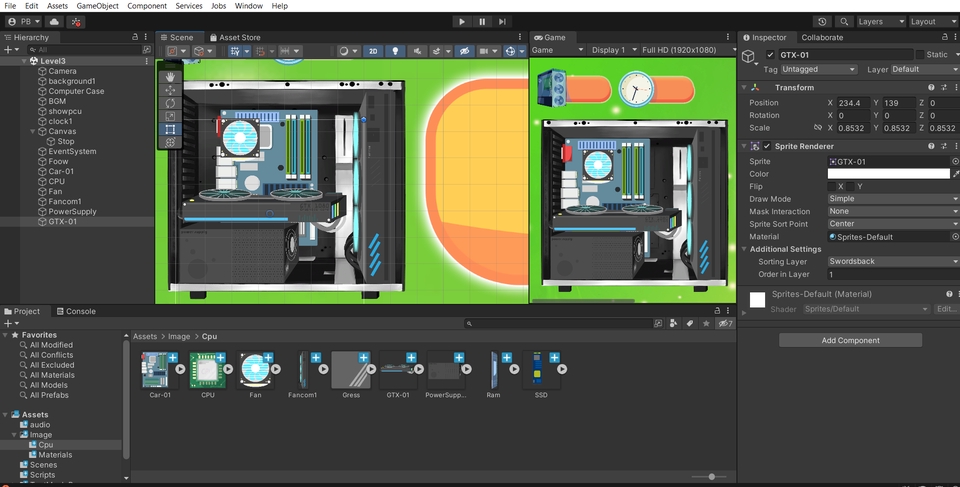Select the Rotate tool in Scene overlay
960x487 pixels.
pos(171,103)
